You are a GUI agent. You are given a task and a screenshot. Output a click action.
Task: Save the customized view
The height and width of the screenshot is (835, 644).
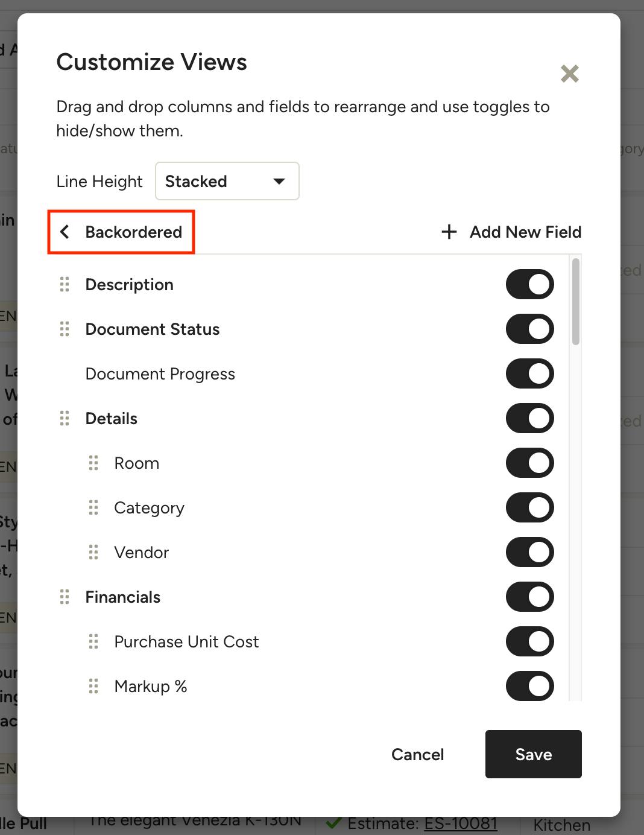tap(533, 754)
